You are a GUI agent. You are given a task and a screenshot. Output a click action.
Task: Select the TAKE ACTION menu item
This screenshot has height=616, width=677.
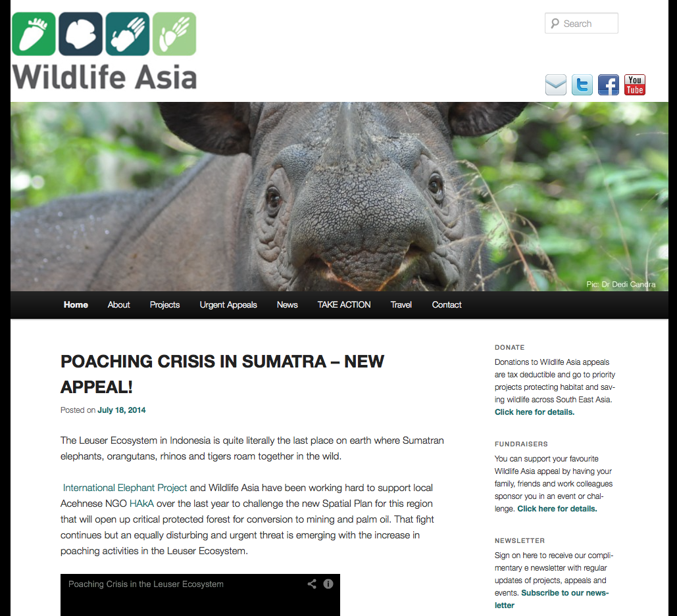coord(344,304)
